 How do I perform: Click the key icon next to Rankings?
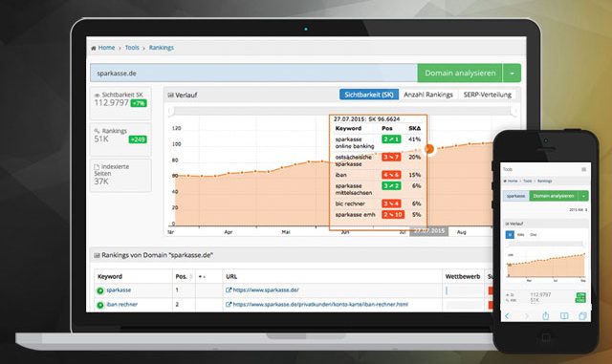click(98, 131)
